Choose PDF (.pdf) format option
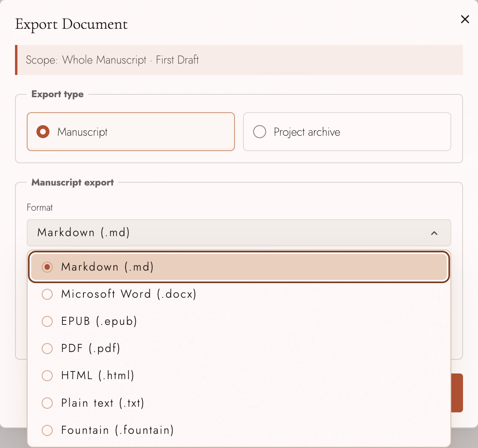The width and height of the screenshot is (478, 448). pyautogui.click(x=239, y=348)
